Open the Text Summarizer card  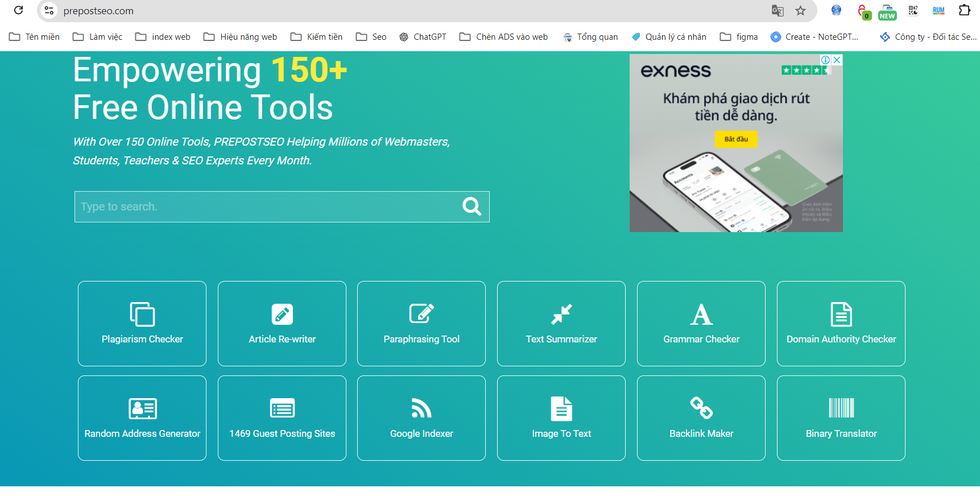[561, 323]
